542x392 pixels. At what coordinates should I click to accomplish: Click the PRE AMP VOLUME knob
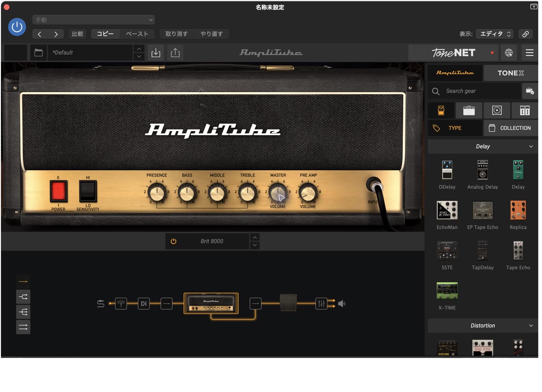(x=308, y=193)
